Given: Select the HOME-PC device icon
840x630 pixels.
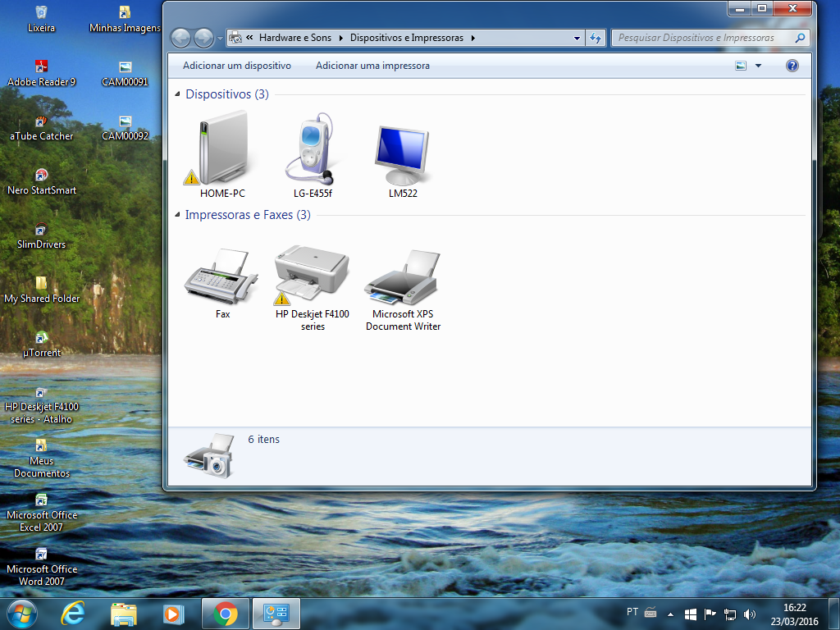Looking at the screenshot, I should (x=222, y=154).
